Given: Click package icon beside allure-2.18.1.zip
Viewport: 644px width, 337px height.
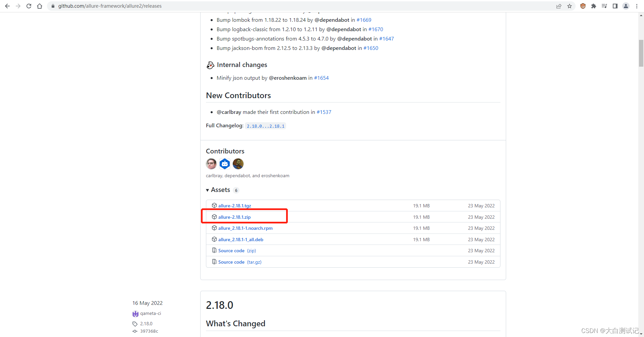Looking at the screenshot, I should [x=214, y=217].
